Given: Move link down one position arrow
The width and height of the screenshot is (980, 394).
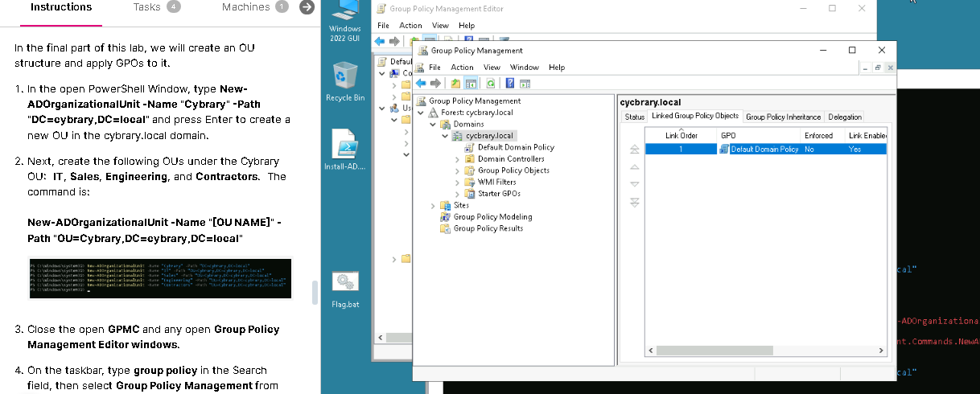Looking at the screenshot, I should [634, 184].
